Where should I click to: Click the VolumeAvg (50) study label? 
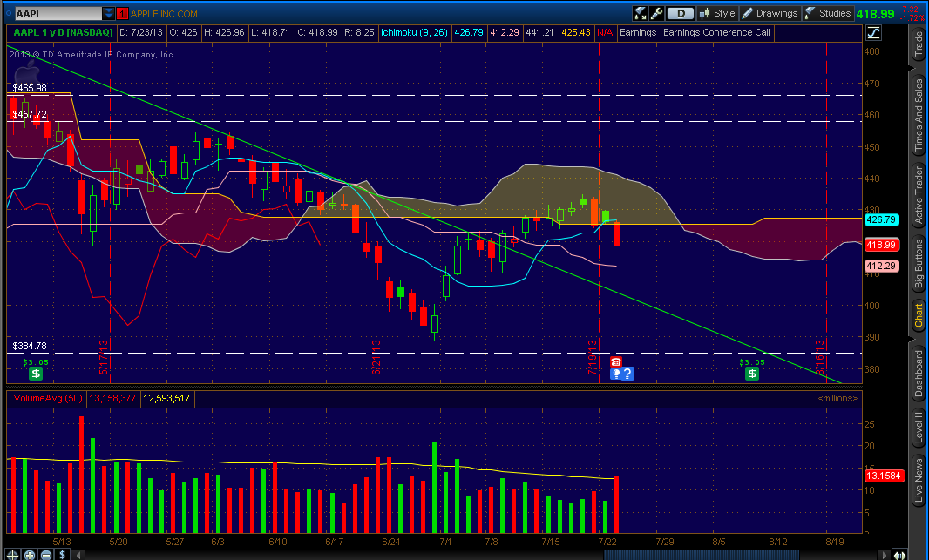[x=47, y=398]
